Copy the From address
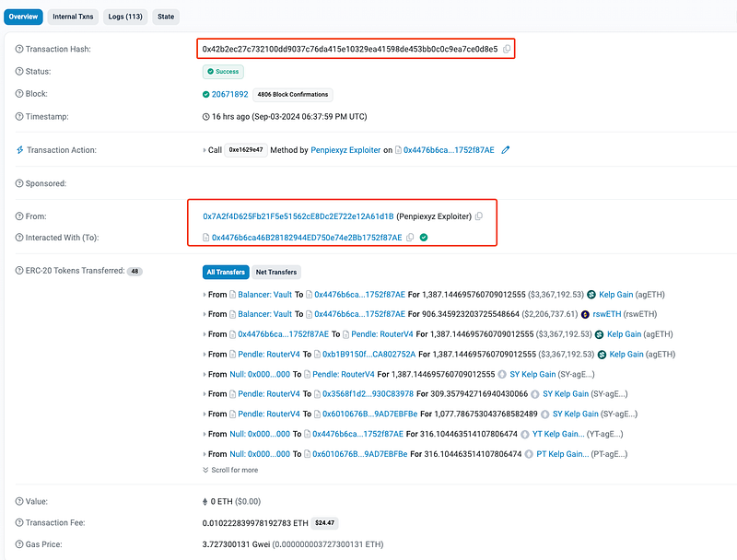Viewport: 737px width, 560px height. [478, 216]
